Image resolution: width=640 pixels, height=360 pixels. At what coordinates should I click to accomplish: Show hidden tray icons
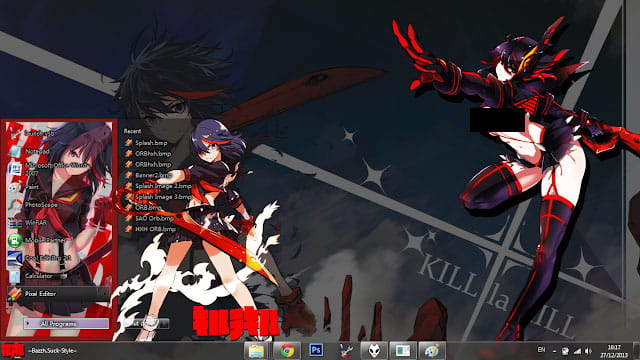[554, 351]
